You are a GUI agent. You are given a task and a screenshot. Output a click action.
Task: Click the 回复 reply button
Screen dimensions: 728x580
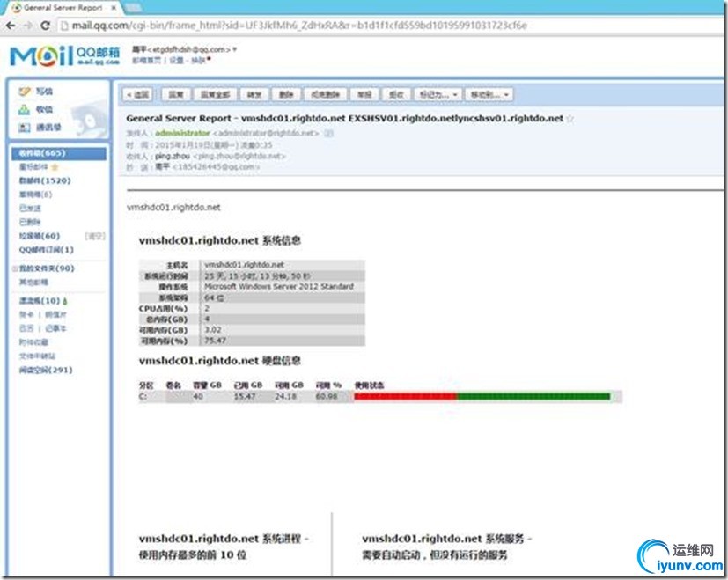[175, 95]
